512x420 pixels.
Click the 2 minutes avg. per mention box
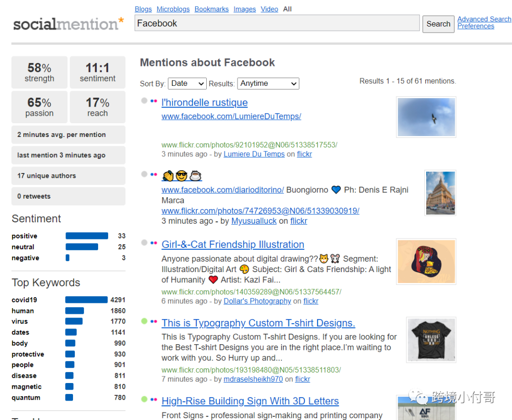click(69, 135)
